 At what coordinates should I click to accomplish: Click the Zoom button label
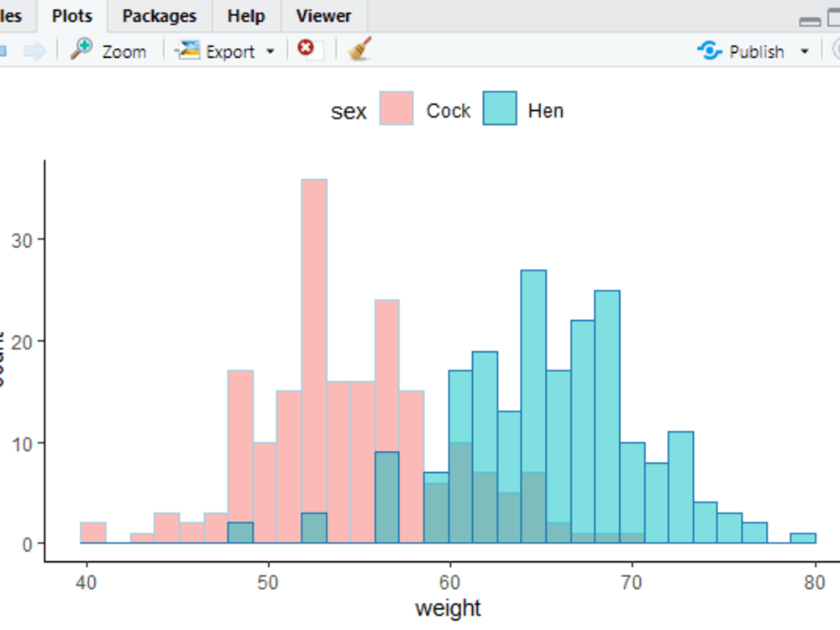click(x=123, y=51)
